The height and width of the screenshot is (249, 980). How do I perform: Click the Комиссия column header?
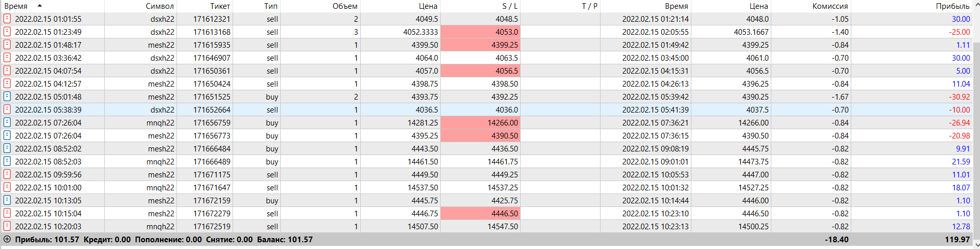(830, 6)
